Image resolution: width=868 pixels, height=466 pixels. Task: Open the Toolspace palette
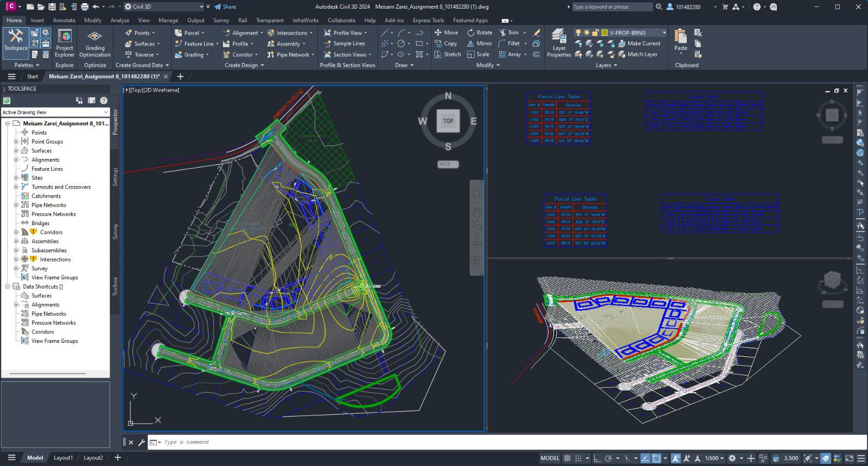click(x=16, y=41)
